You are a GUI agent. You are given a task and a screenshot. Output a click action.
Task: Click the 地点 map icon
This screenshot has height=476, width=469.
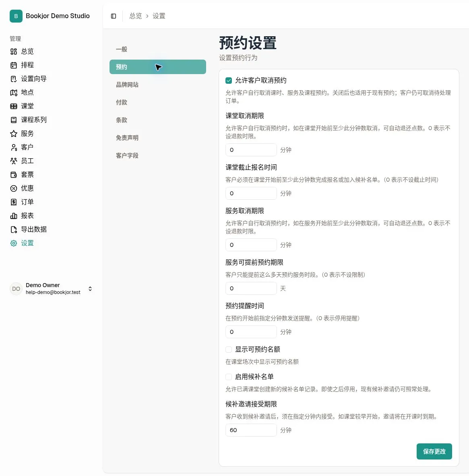(x=14, y=93)
